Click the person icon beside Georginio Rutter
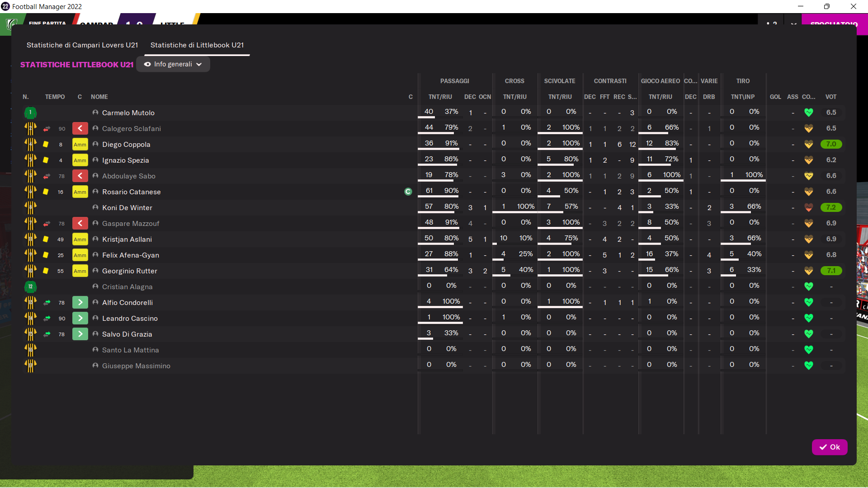Viewport: 868px width, 488px height. point(95,271)
